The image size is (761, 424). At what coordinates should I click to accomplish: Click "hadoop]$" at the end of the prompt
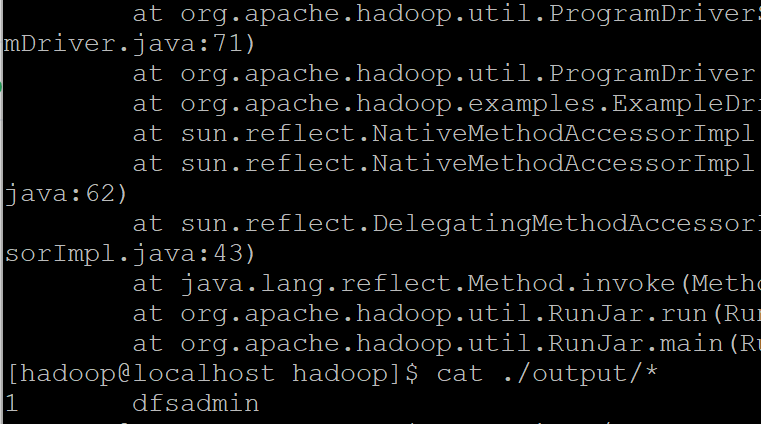coord(355,374)
